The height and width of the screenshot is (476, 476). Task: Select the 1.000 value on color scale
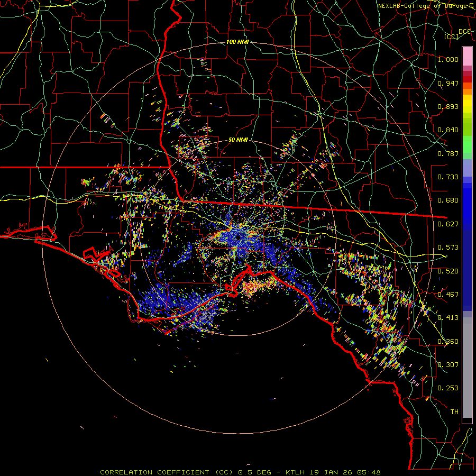448,59
